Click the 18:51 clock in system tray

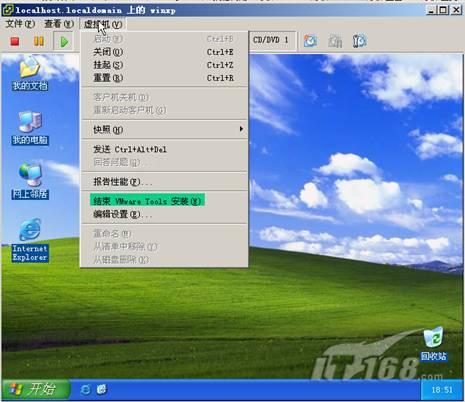[x=442, y=390]
